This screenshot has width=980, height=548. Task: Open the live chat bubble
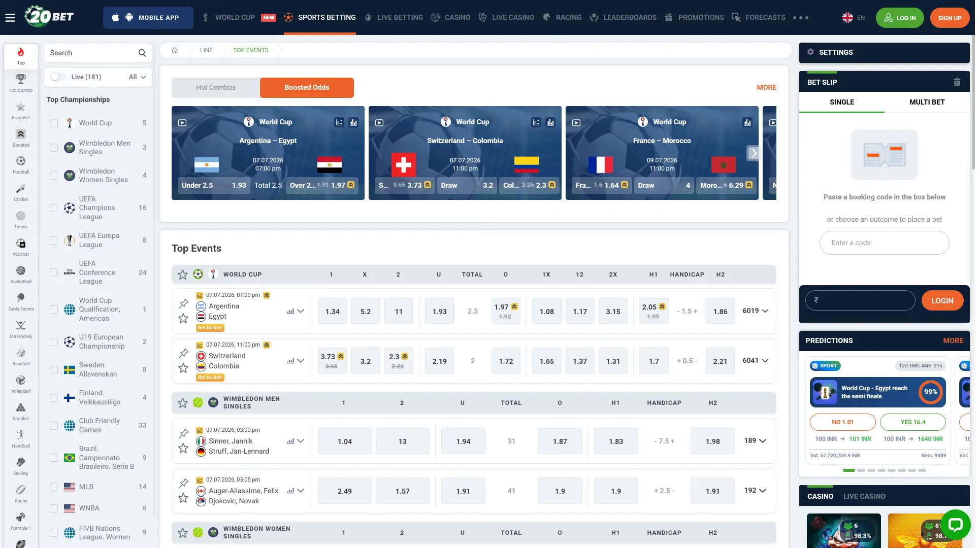coord(955,525)
